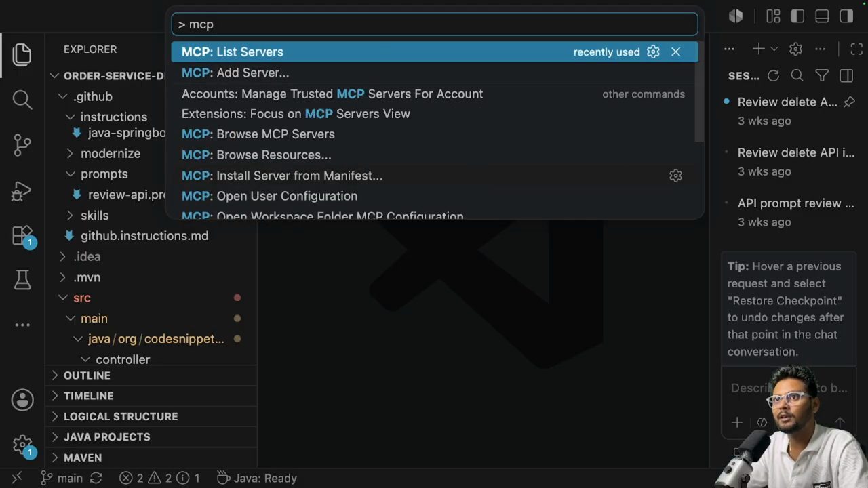The image size is (868, 488).
Task: Remove MCP: List Servers from recently used
Action: [x=675, y=52]
